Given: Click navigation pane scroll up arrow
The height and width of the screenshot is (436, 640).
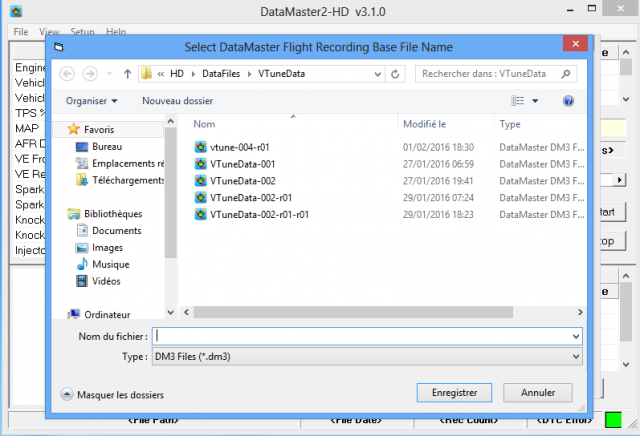Looking at the screenshot, I should click(x=171, y=121).
